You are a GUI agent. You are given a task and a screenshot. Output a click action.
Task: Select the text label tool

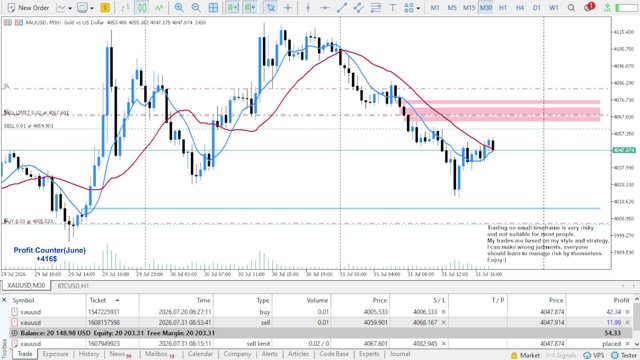tap(393, 7)
